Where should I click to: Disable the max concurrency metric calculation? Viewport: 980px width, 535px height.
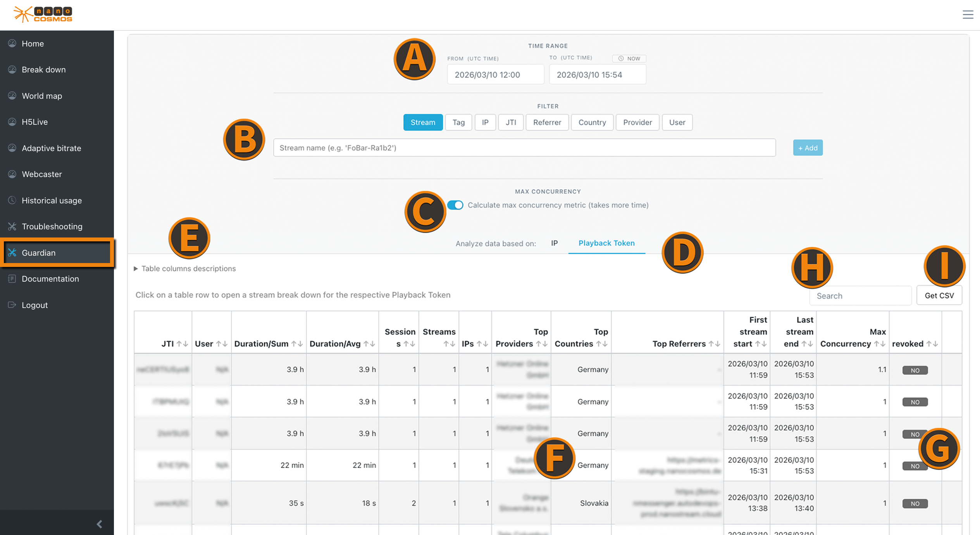tap(456, 205)
